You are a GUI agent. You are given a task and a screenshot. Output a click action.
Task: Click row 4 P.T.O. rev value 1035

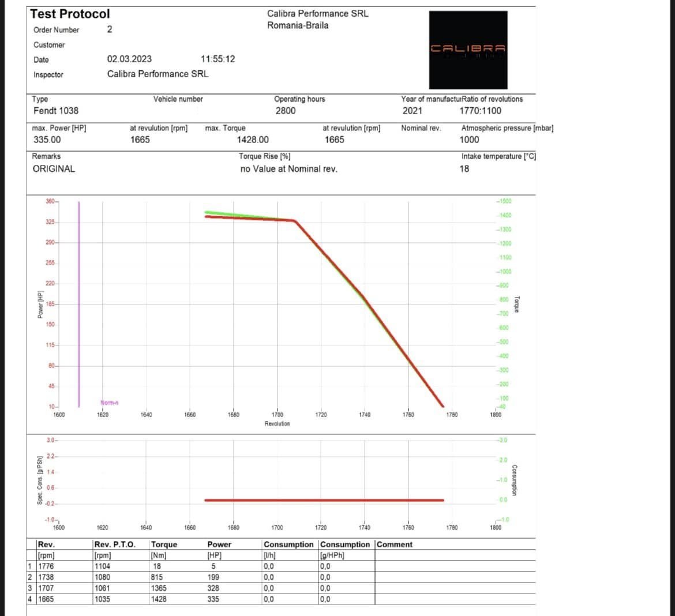coord(103,599)
